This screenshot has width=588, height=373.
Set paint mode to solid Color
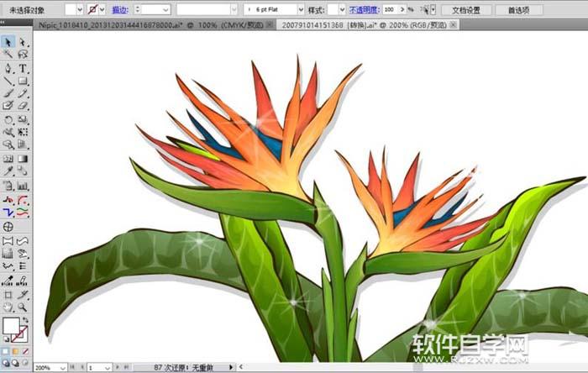click(x=6, y=352)
